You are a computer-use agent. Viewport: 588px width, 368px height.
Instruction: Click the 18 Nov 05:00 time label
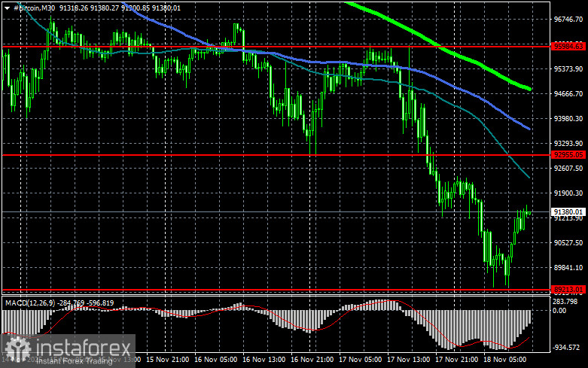(x=504, y=360)
